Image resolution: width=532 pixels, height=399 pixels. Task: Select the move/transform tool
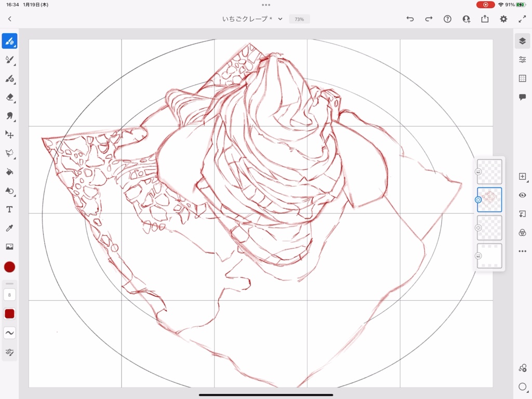point(9,135)
